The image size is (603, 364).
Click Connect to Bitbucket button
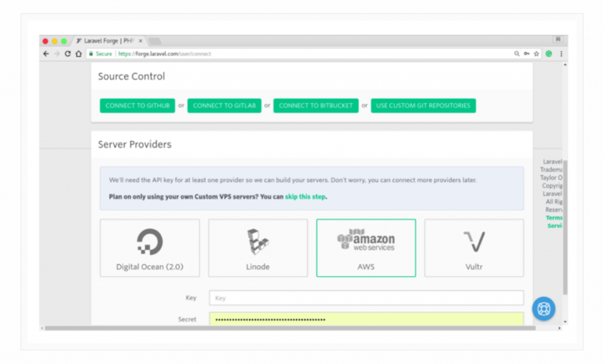pos(316,105)
